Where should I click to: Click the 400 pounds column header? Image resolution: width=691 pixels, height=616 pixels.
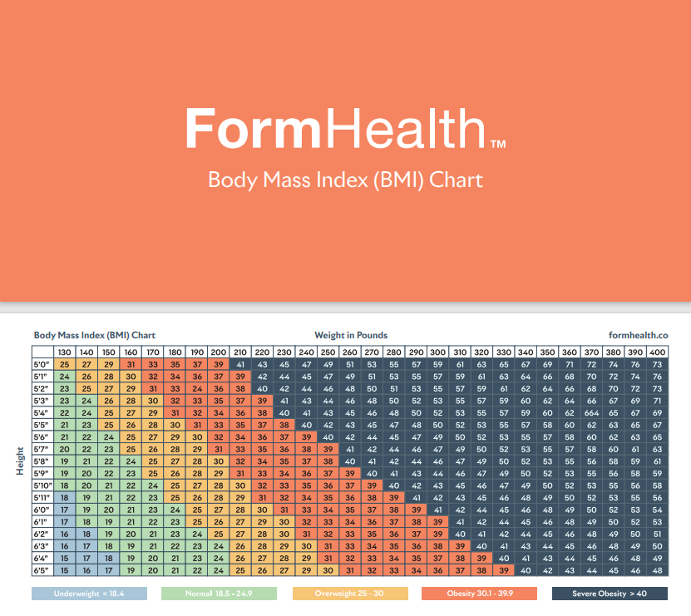point(658,352)
